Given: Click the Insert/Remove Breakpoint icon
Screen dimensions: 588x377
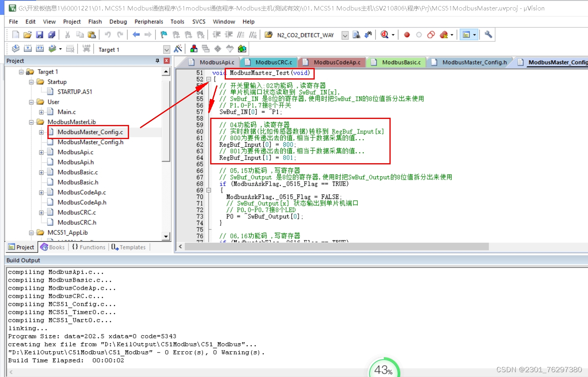Looking at the screenshot, I should [406, 35].
